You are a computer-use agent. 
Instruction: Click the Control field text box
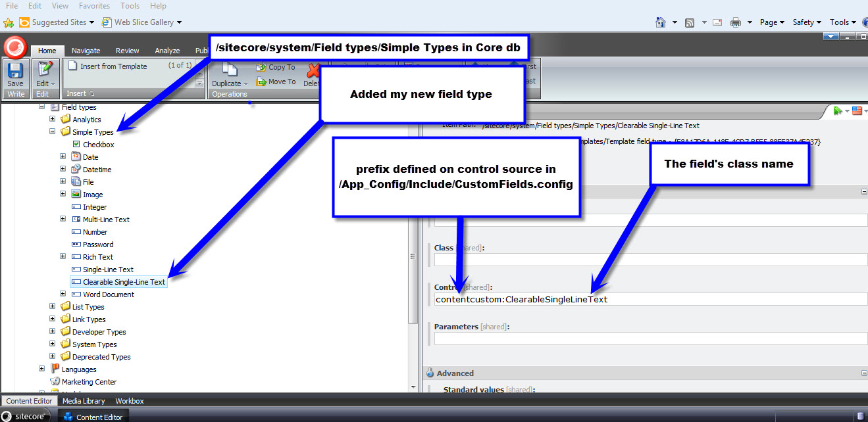650,300
